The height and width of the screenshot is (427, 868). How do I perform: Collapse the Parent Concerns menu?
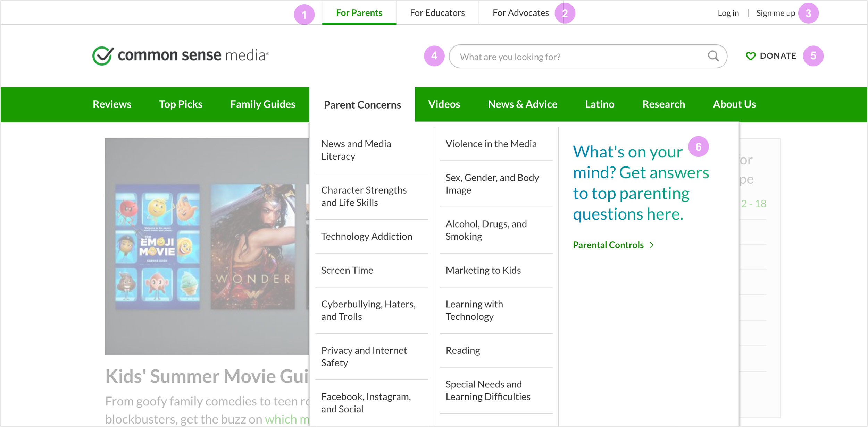tap(362, 105)
